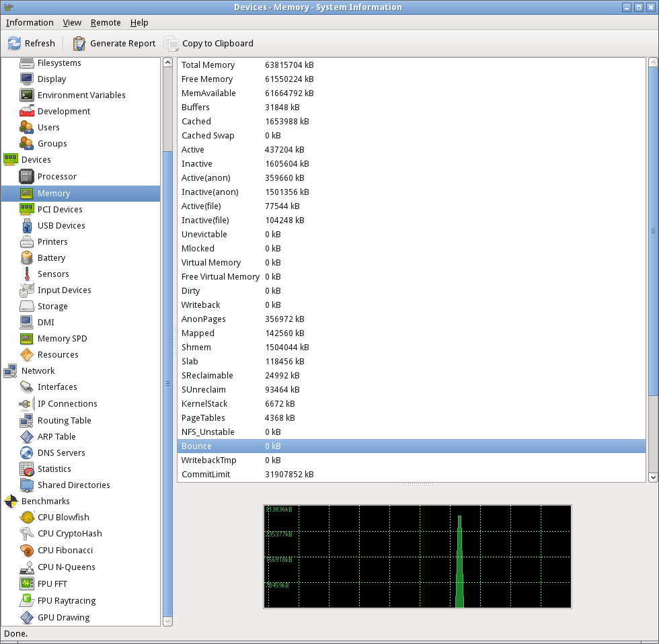Select CPU CryptoHash benchmark
The image size is (659, 644).
pos(70,534)
